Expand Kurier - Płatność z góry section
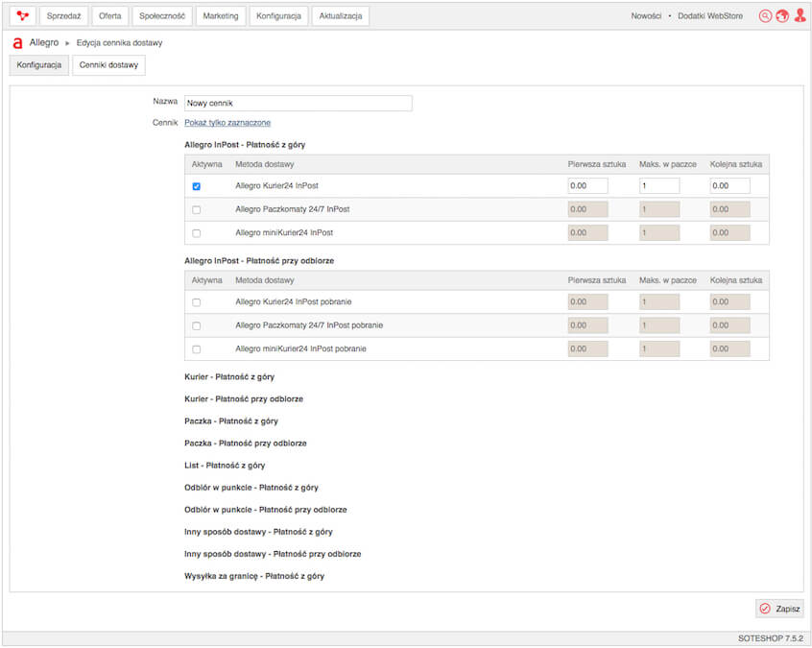 (x=229, y=377)
